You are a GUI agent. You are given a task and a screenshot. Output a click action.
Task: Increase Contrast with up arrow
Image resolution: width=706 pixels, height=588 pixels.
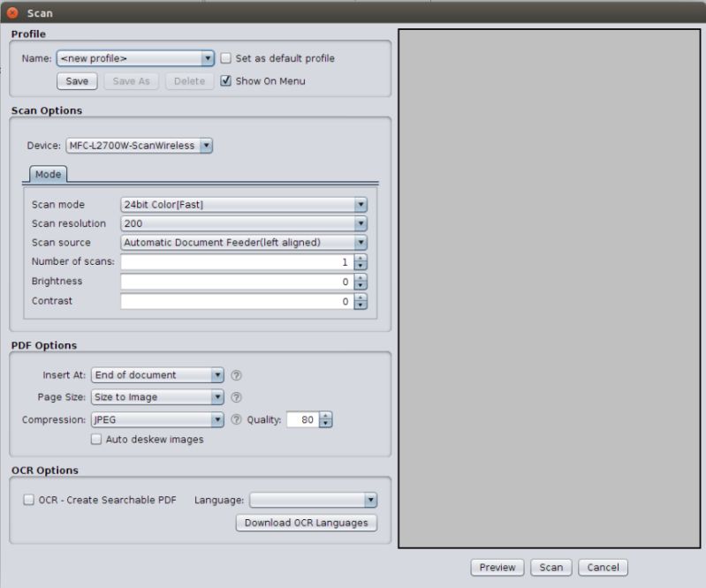point(361,298)
